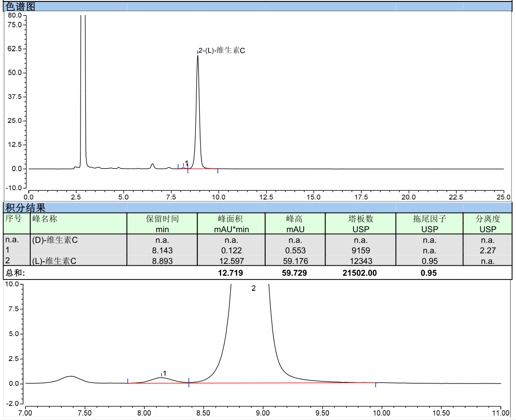Screen dimensions: 516x420
Task: Click peak 1 label in the zoomed chromatogram
Action: point(165,373)
